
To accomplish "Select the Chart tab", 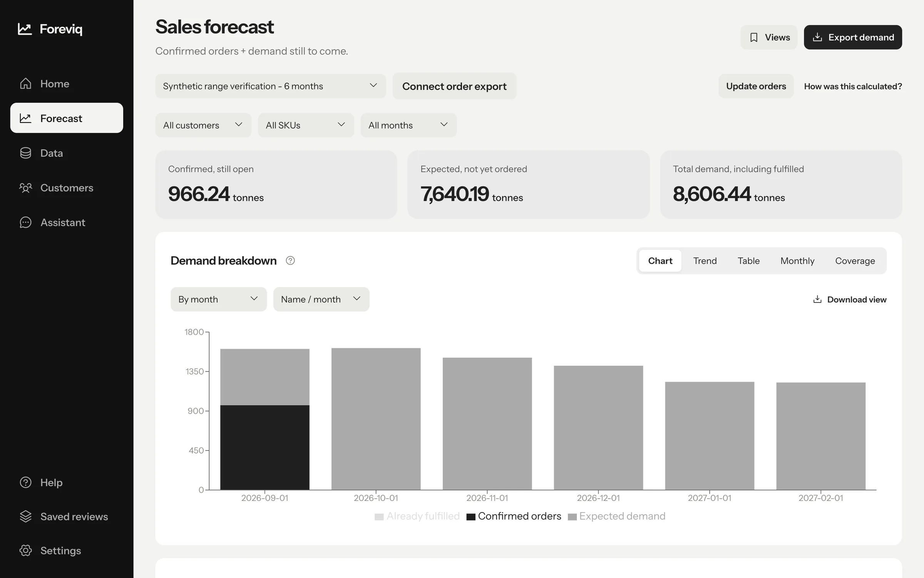I will point(660,261).
